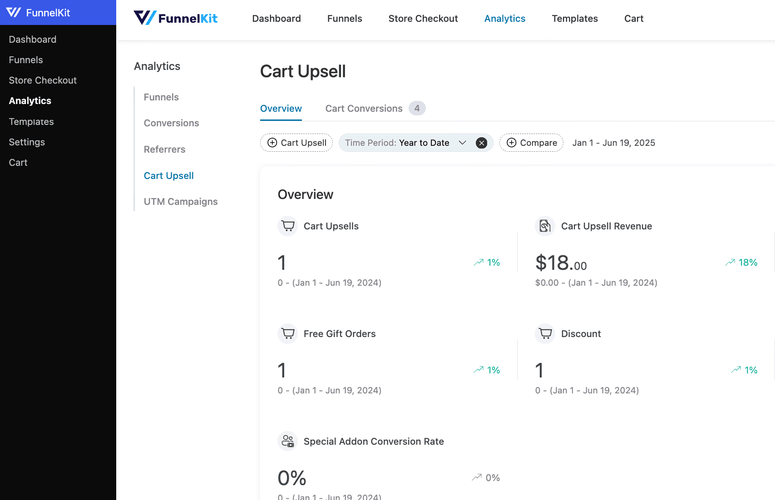
Task: Click the Discount metric label
Action: (580, 333)
